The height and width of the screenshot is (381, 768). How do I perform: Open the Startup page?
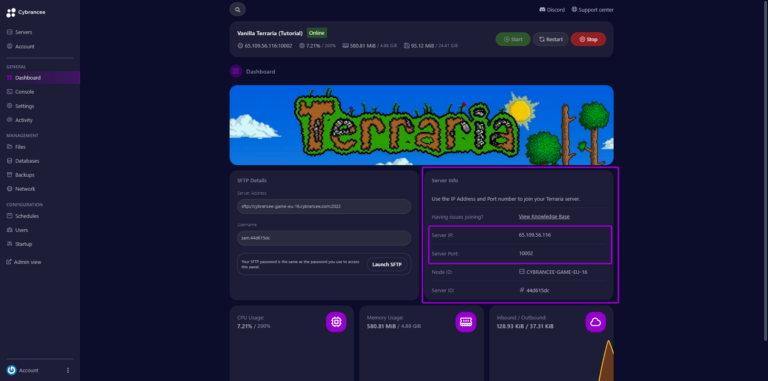[x=19, y=244]
